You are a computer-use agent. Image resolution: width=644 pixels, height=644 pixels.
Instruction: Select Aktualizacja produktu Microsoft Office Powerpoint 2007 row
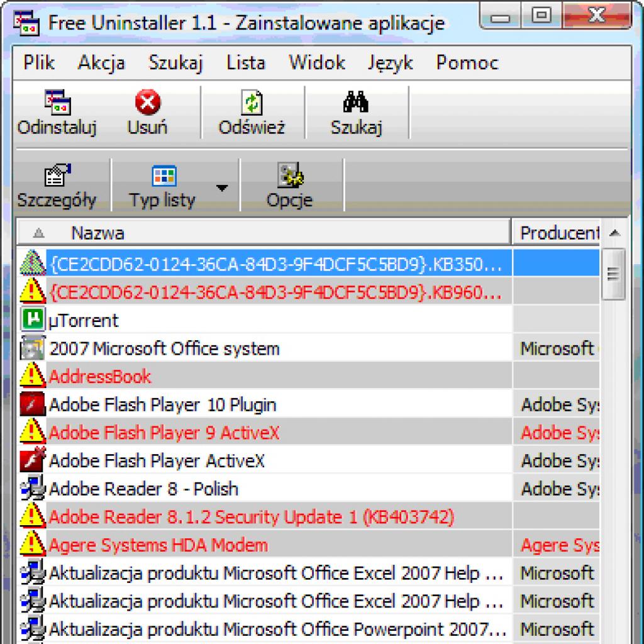(309, 628)
